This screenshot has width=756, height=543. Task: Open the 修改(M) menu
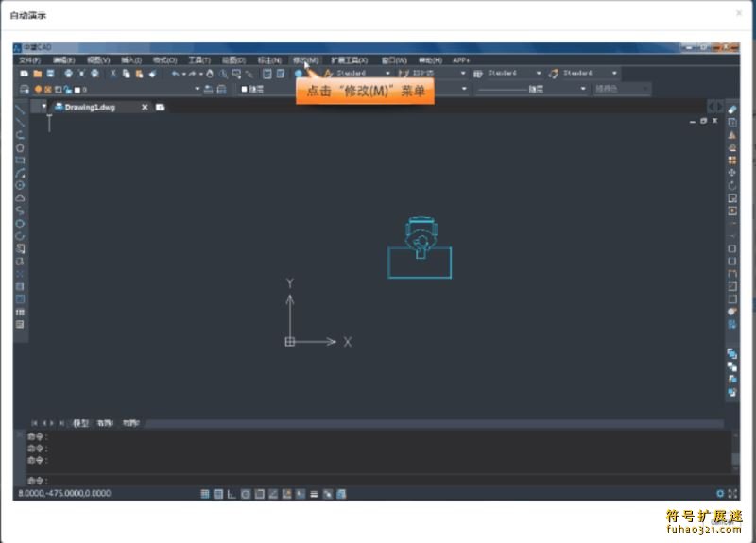306,59
